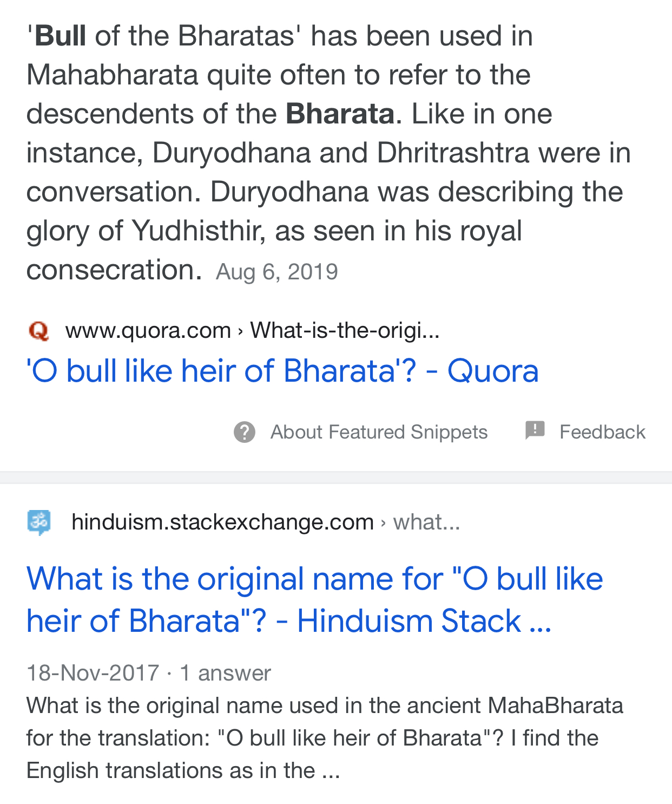Click the bold word 'Bharata' in snippet paragraph
This screenshot has width=672, height=804.
pyautogui.click(x=340, y=114)
